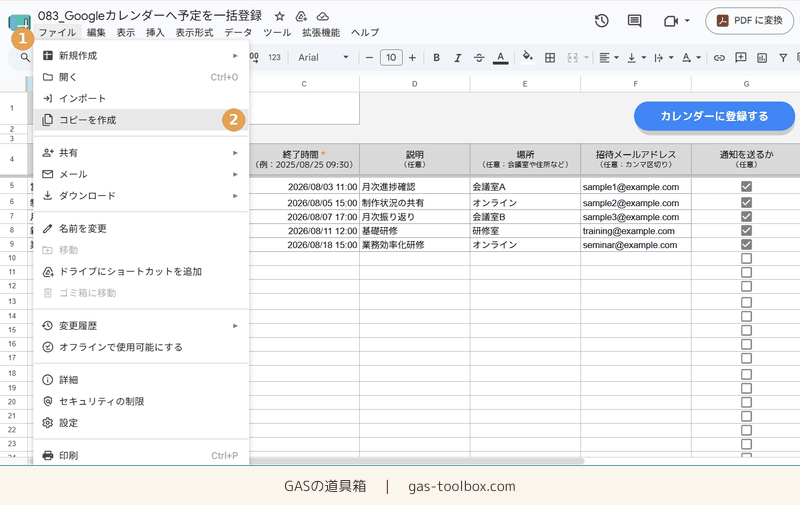
Task: Open the fill color paint bucket
Action: [x=528, y=58]
